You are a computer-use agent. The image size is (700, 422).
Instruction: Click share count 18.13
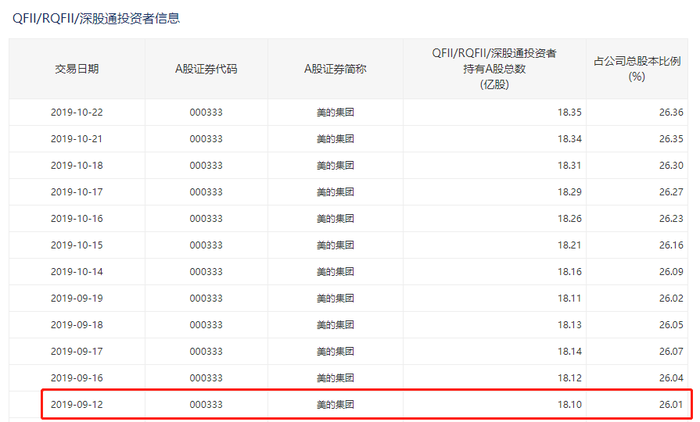[569, 325]
